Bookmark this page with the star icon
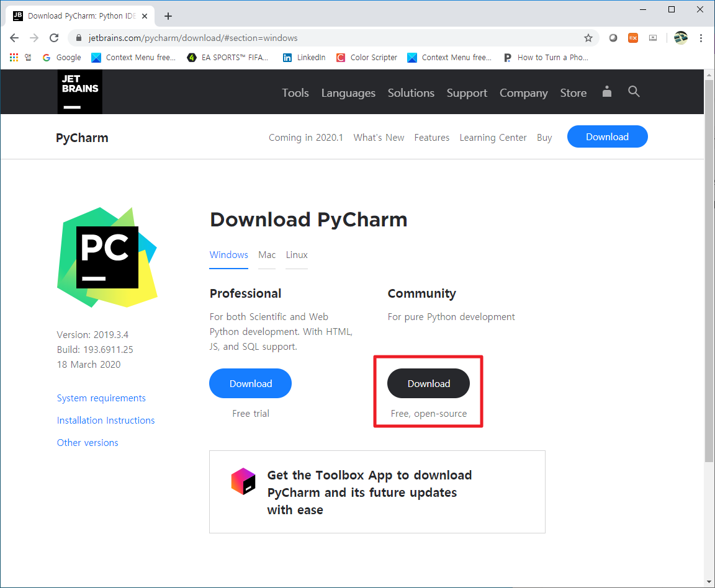This screenshot has width=715, height=588. coord(588,38)
